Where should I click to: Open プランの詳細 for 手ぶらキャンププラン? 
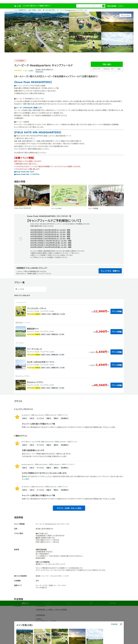pyautogui.click(x=117, y=385)
